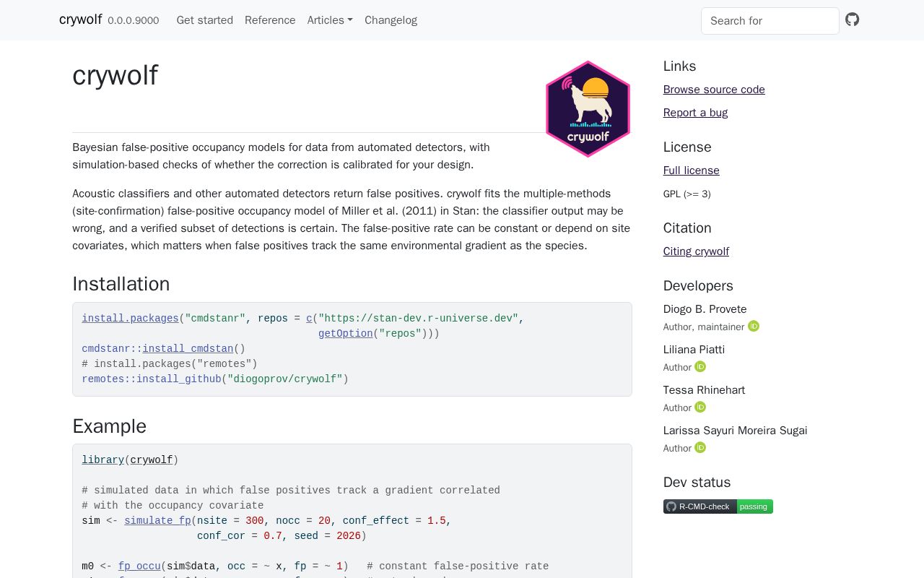Open the Report a bug link
The height and width of the screenshot is (578, 924).
click(695, 113)
